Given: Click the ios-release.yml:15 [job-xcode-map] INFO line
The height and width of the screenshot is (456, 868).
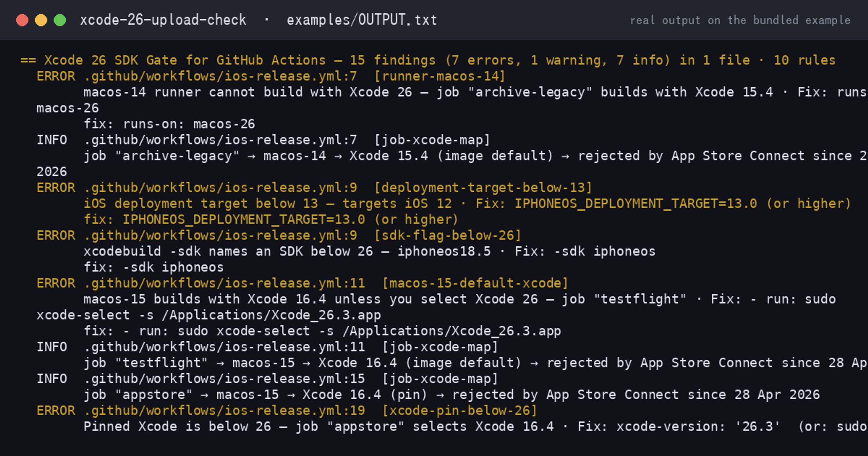Looking at the screenshot, I should 267,379.
